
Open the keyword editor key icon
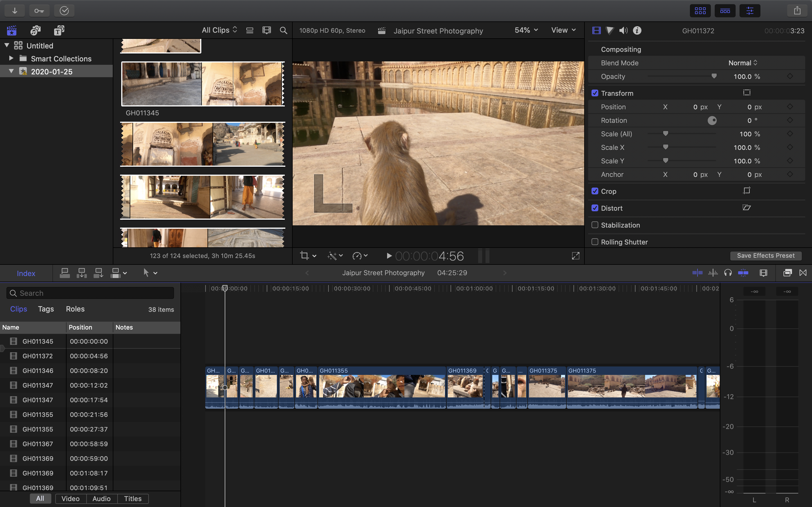(39, 11)
